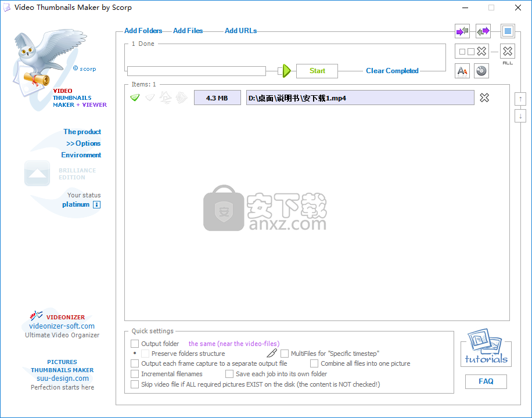
Task: Click the "Items: 1" label
Action: click(144, 84)
